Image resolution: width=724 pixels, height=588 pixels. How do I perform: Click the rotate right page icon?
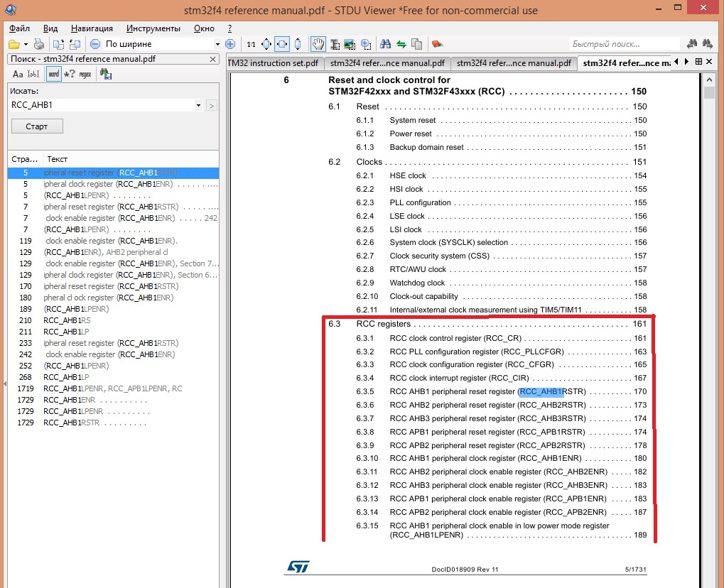pos(75,44)
